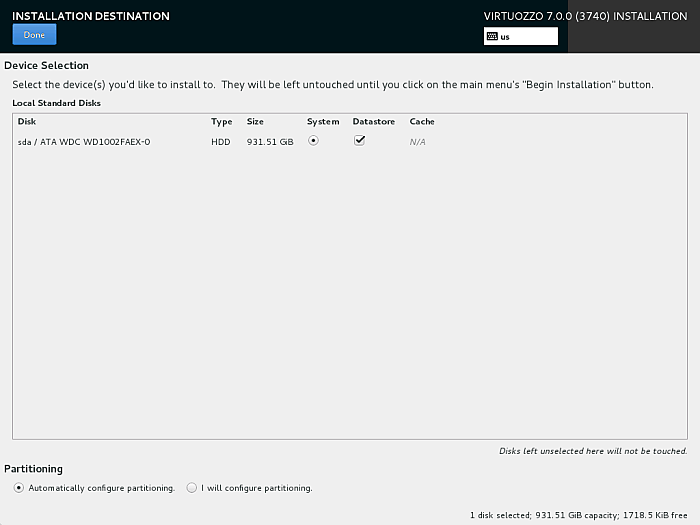Click the Cache column header

pos(422,122)
